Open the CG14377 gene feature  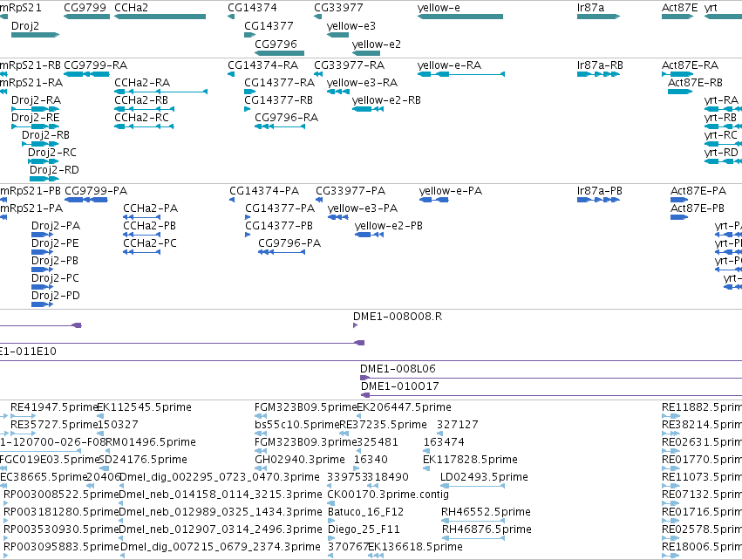[250, 35]
